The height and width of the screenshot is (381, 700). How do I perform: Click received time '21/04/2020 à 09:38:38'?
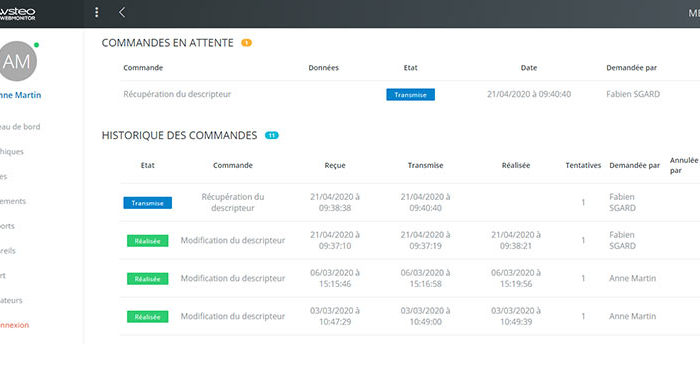[x=335, y=202]
